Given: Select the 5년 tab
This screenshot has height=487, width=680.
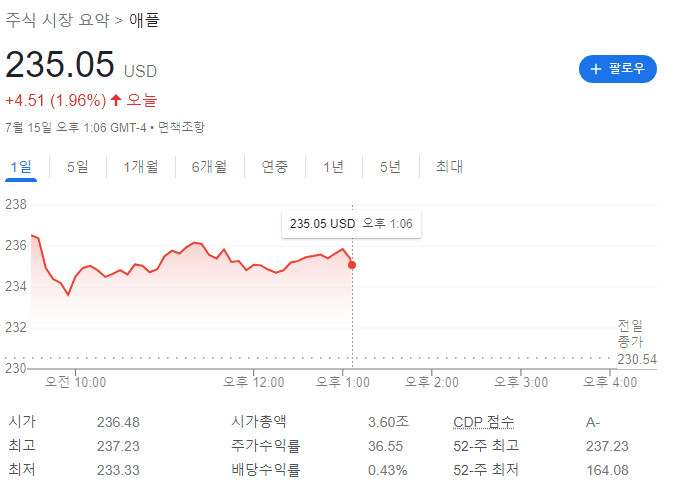Looking at the screenshot, I should [x=390, y=167].
